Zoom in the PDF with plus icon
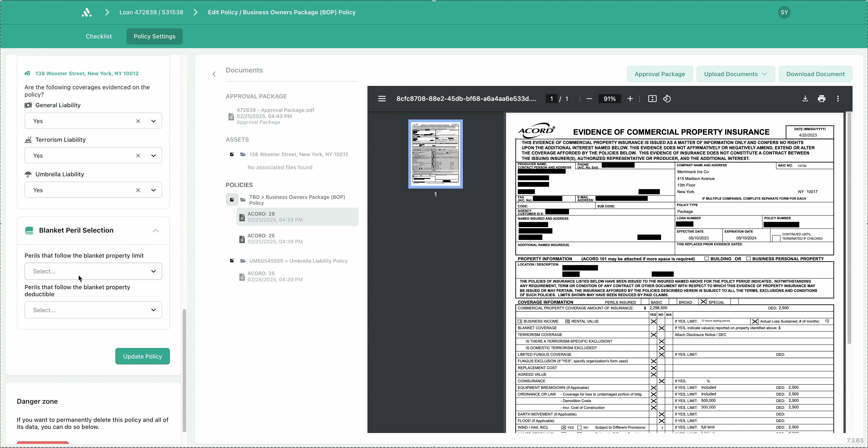Image resolution: width=868 pixels, height=448 pixels. point(630,99)
